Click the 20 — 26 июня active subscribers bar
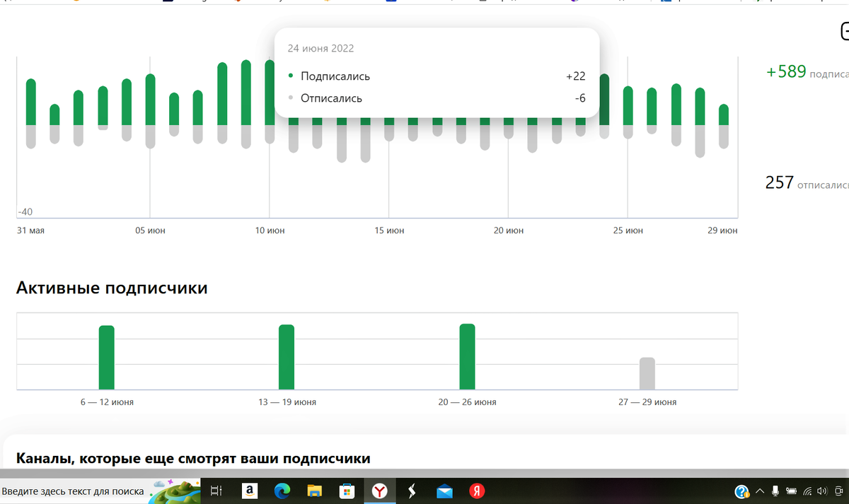This screenshot has width=849, height=504. tap(467, 356)
